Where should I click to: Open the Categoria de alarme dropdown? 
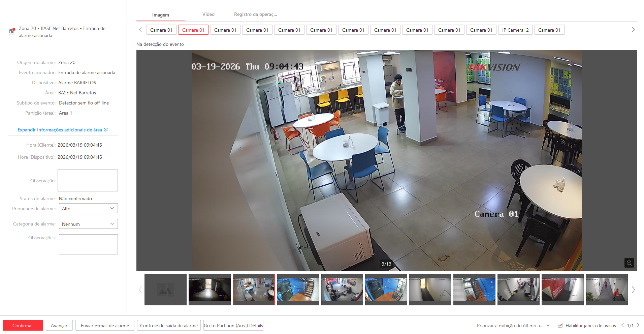(x=88, y=224)
